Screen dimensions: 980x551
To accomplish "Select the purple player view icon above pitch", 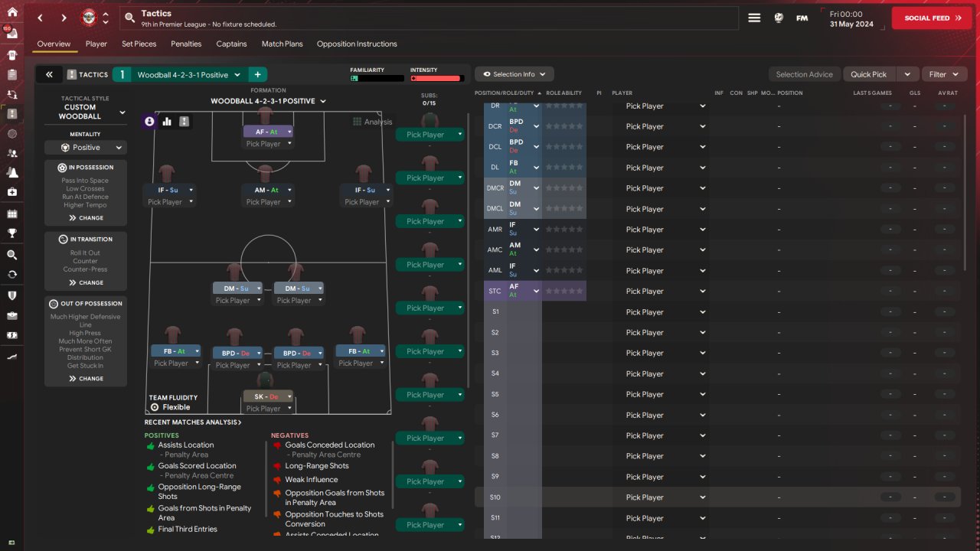I will coord(149,121).
